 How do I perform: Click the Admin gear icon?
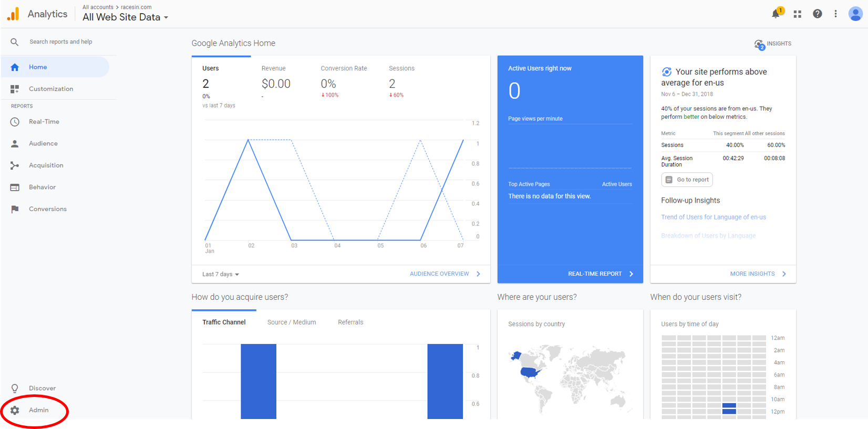[15, 410]
